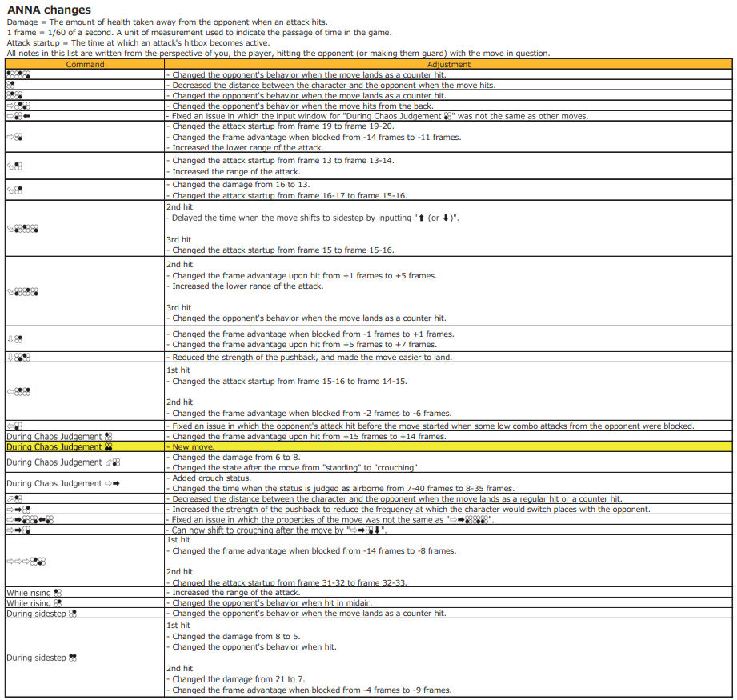Select command icons for the "input window" fix row
This screenshot has width=737, height=700.
point(18,116)
